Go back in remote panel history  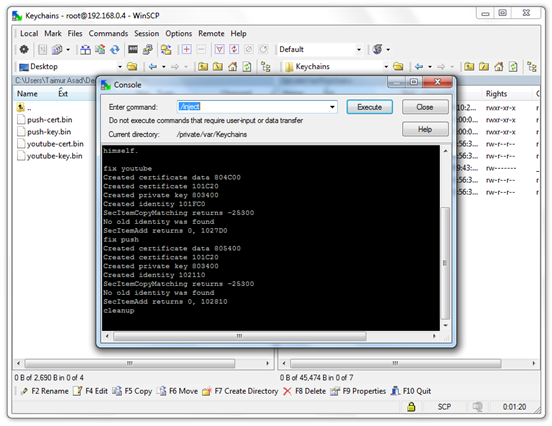[x=419, y=66]
